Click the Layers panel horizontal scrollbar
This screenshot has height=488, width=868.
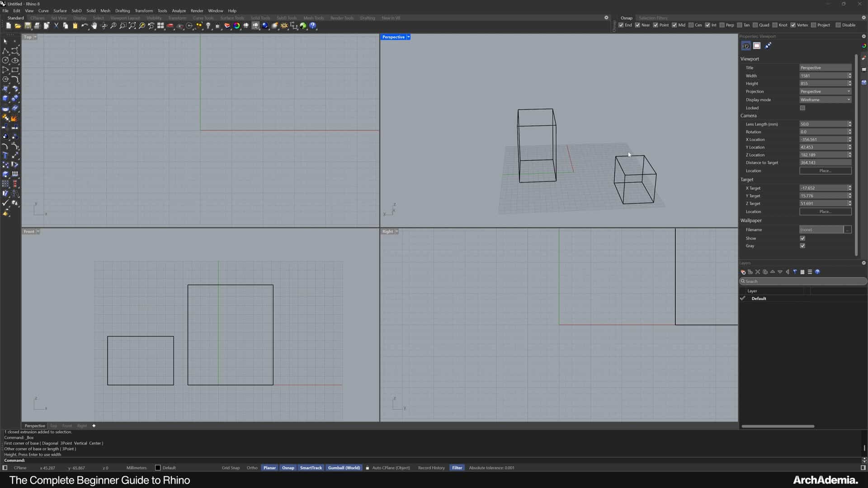point(778,426)
